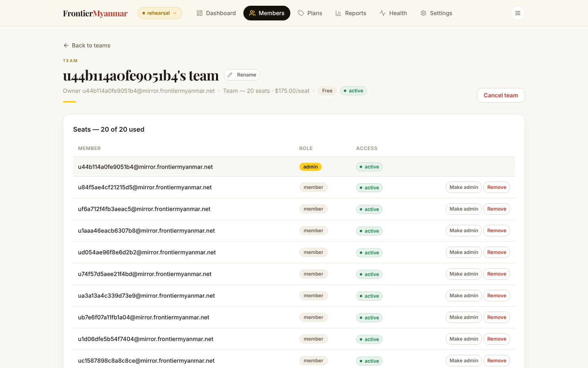The height and width of the screenshot is (368, 588).
Task: Remove member uc1587898c8a8c8ce
Action: tap(497, 361)
